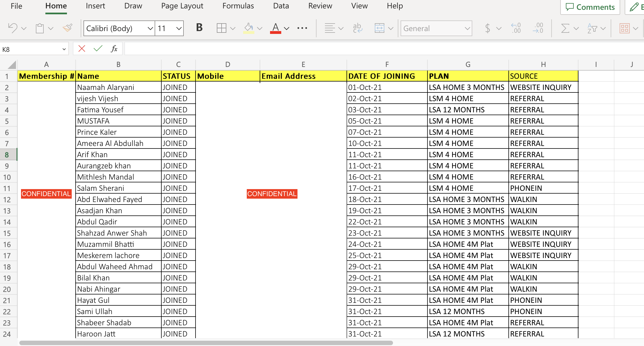Click the Undo arrow icon
This screenshot has height=346, width=644.
point(13,28)
